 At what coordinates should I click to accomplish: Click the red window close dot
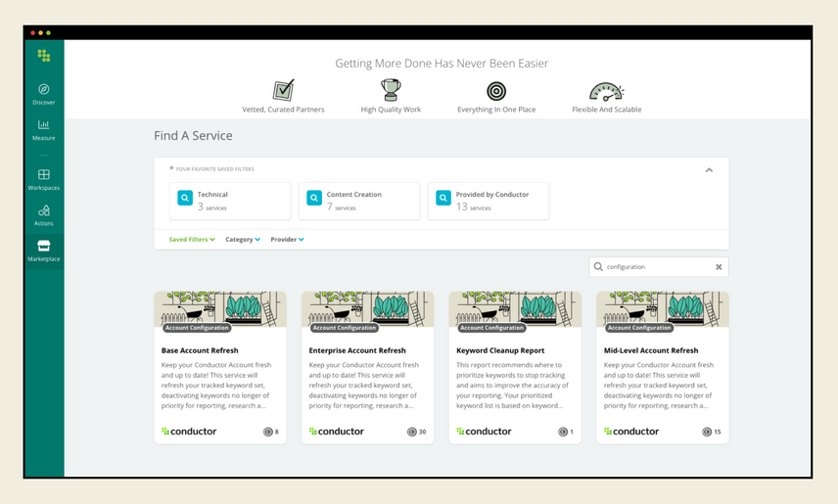(32, 33)
